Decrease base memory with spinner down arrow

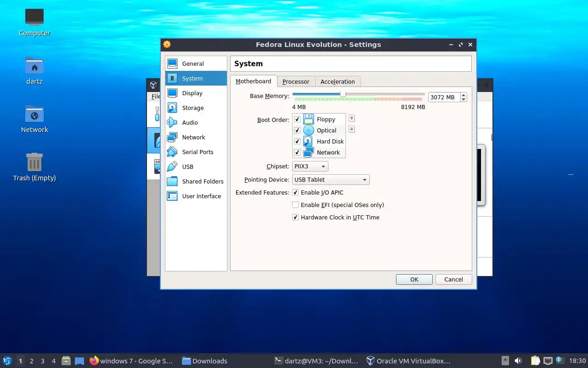click(x=464, y=99)
